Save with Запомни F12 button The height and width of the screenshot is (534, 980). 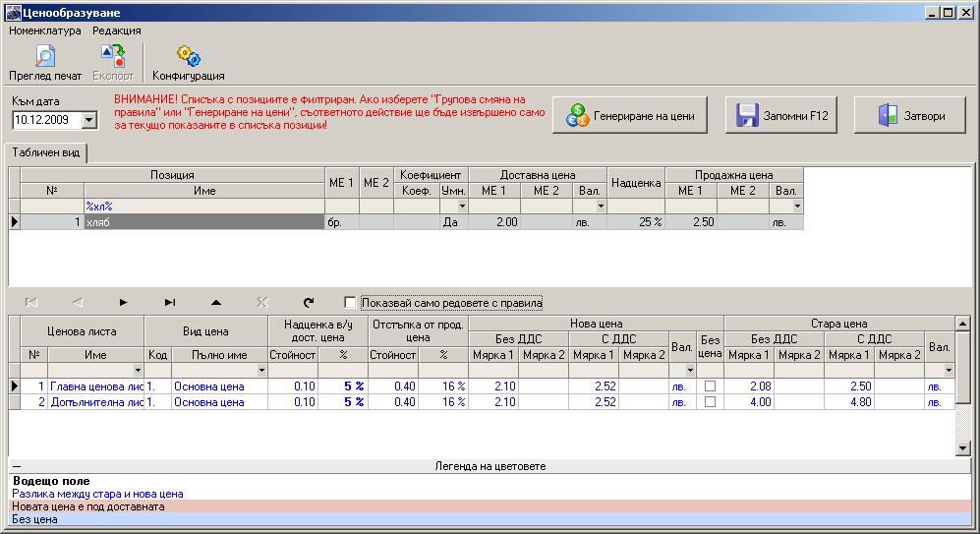click(x=780, y=115)
